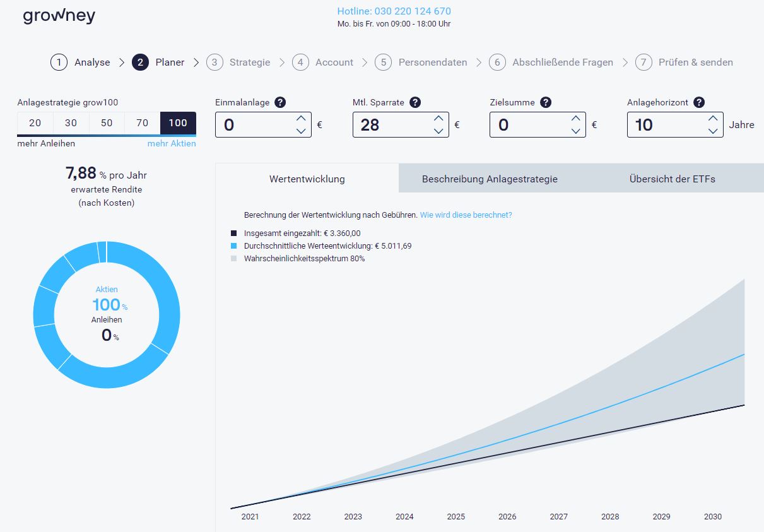
Task: Open the Übersicht der ETFs tab
Action: pyautogui.click(x=672, y=179)
